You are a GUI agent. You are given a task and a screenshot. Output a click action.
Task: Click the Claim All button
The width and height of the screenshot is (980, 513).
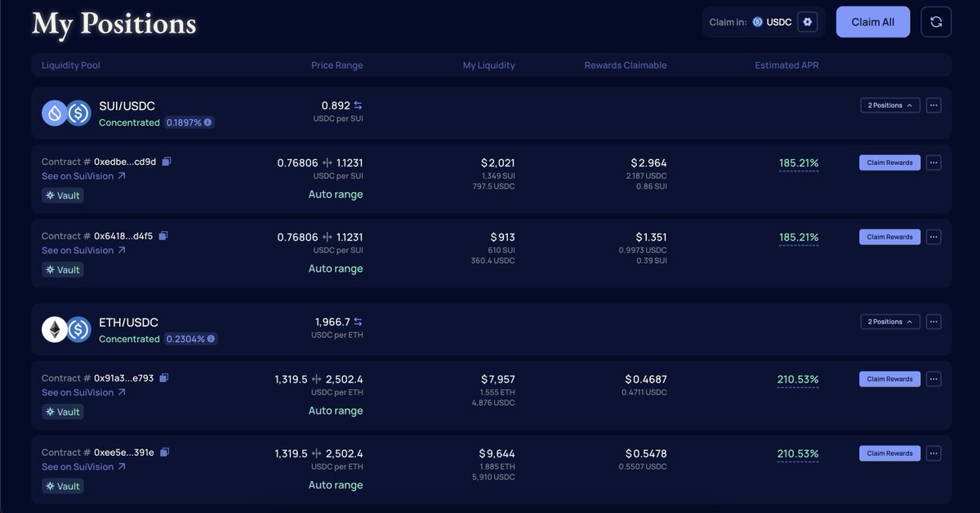(873, 22)
